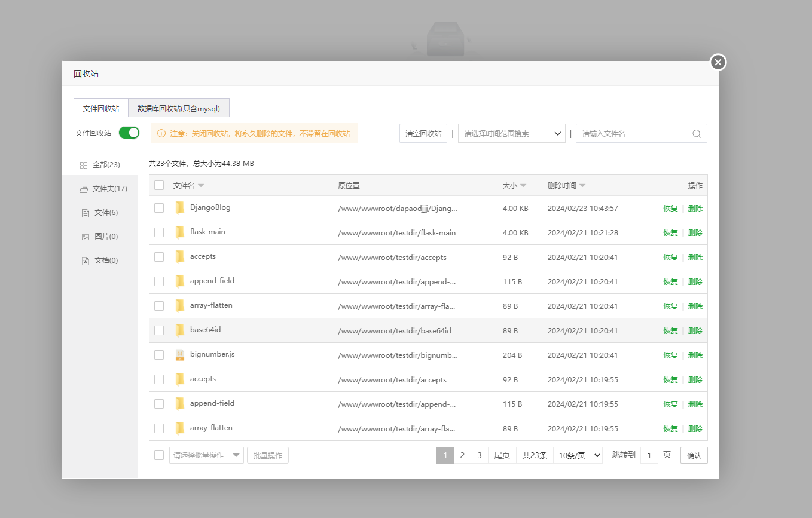Image resolution: width=812 pixels, height=518 pixels.
Task: Go to page 3
Action: click(480, 455)
